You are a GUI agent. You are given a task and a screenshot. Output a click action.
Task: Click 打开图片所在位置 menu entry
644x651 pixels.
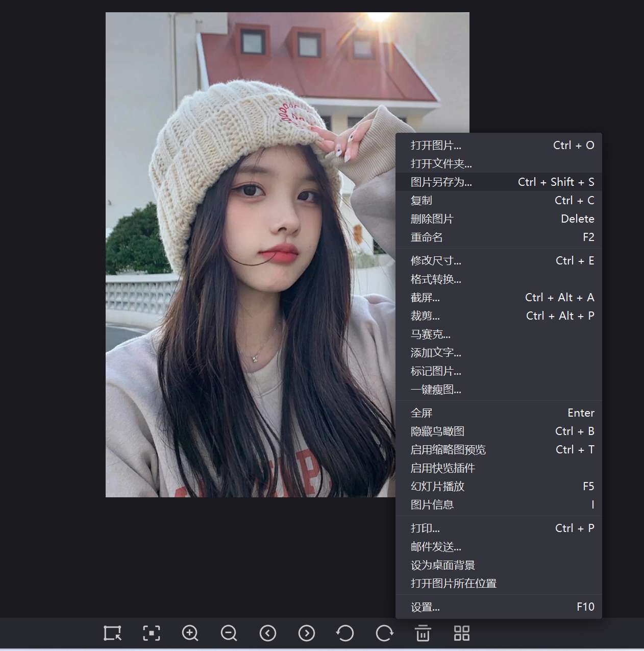point(499,584)
